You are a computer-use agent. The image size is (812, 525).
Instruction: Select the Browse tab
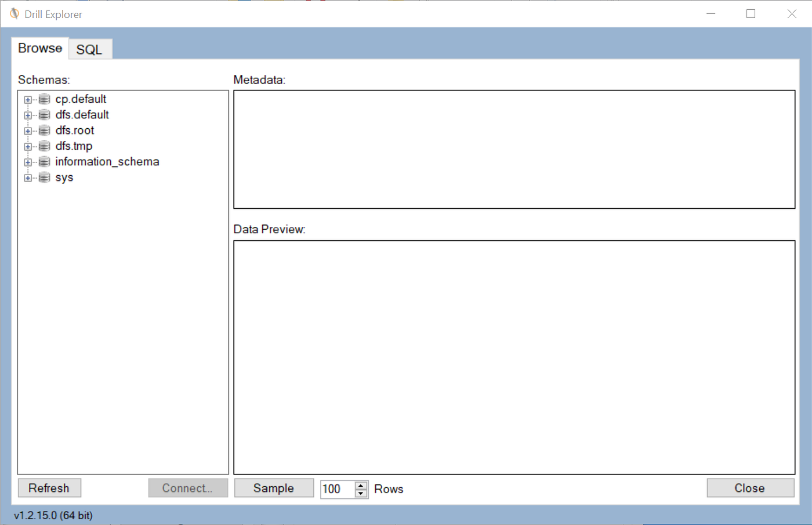[x=39, y=48]
